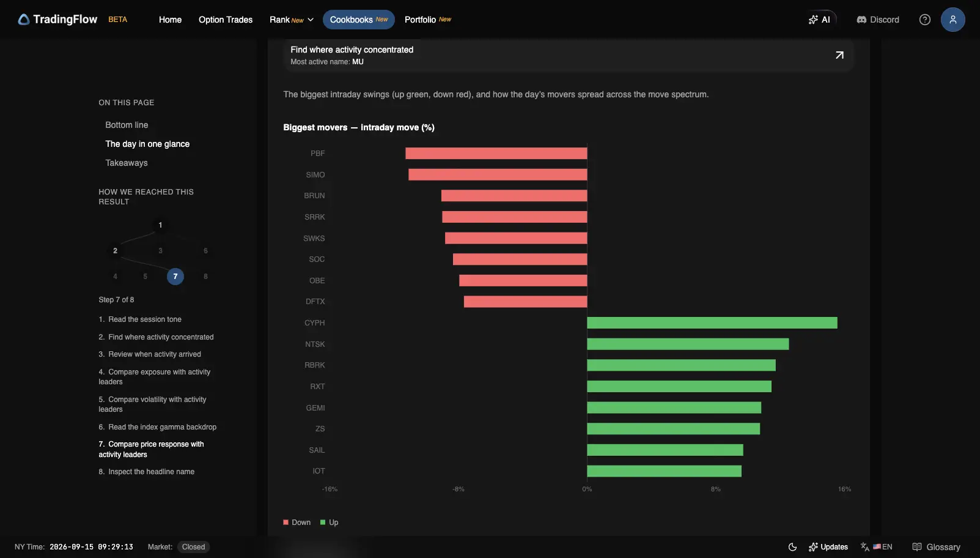Screen dimensions: 980x558
Task: Click the SRRK red bar
Action: tap(515, 217)
